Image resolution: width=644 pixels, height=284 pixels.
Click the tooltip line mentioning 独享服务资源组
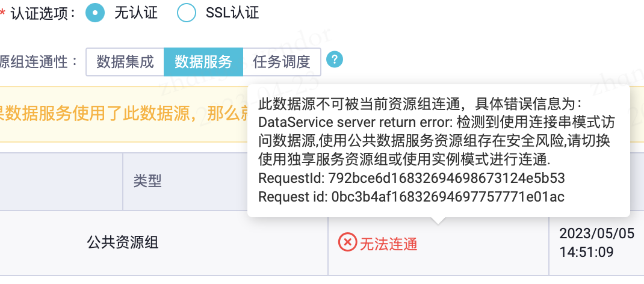coord(404,160)
